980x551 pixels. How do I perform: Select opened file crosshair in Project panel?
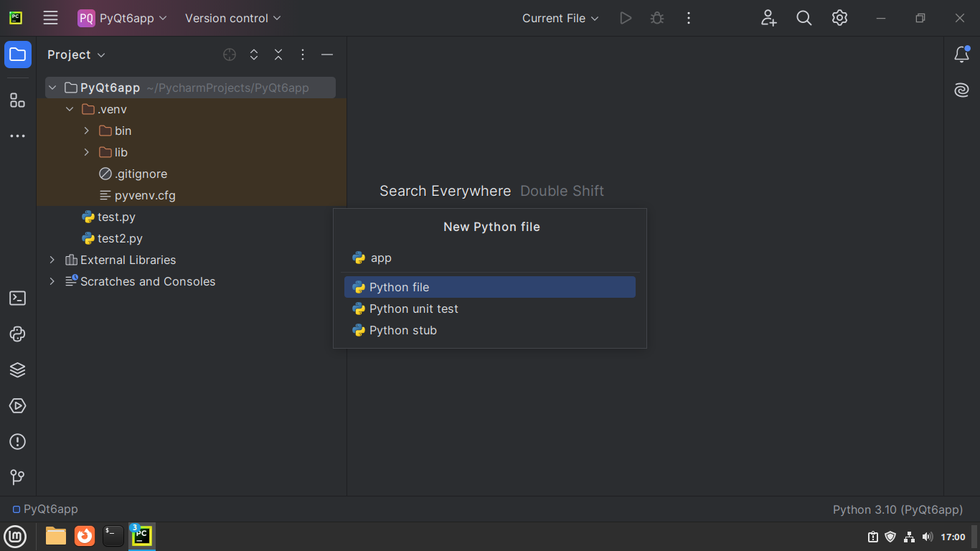pyautogui.click(x=230, y=55)
